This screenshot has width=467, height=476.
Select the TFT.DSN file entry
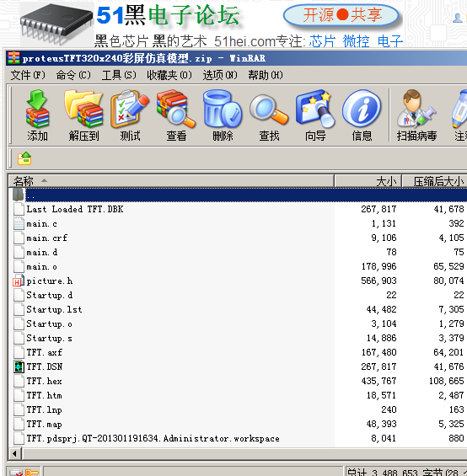pos(45,366)
